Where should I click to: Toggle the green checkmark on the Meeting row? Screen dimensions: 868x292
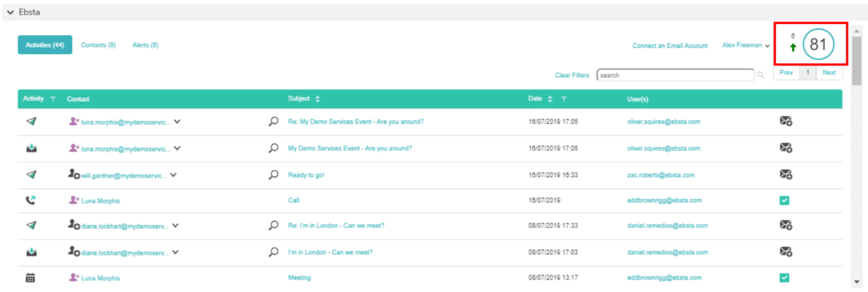coord(785,277)
